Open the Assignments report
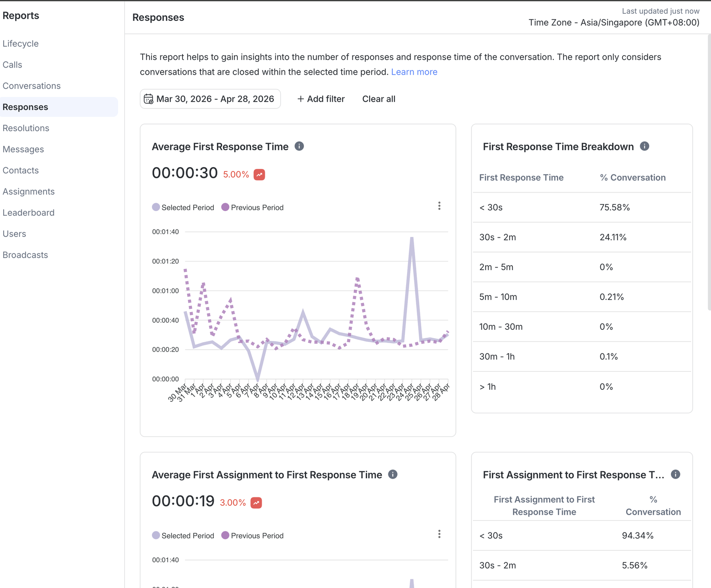This screenshot has width=711, height=588. click(x=28, y=192)
